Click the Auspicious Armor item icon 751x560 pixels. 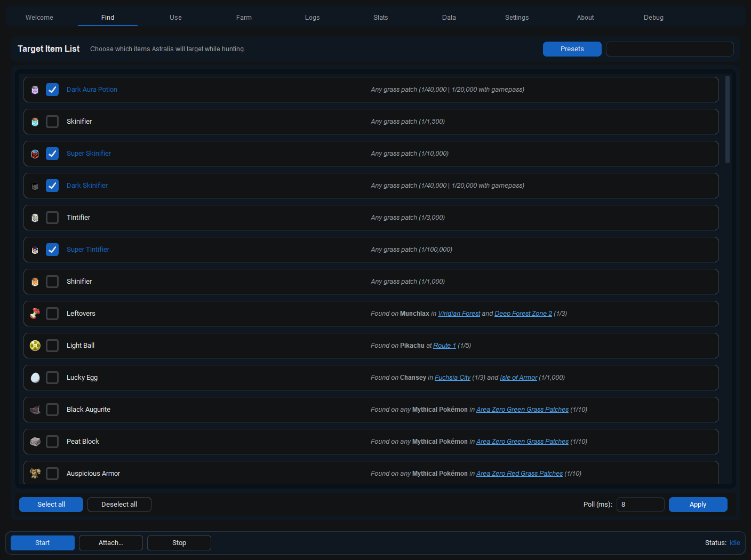coord(35,474)
